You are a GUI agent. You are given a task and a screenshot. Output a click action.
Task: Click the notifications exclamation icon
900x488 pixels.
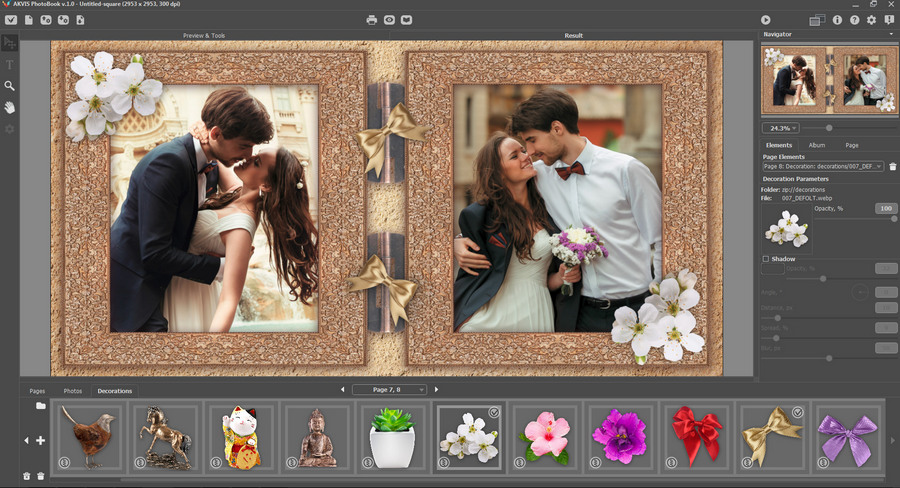pos(889,20)
